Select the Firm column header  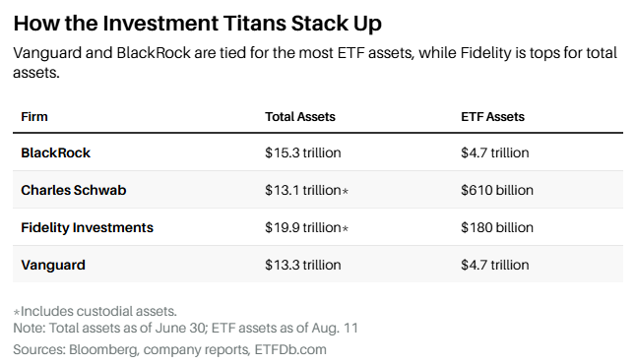click(x=34, y=117)
